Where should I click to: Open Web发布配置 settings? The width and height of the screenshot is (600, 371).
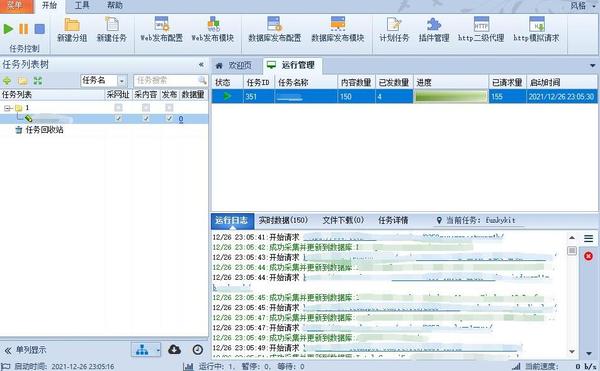tap(161, 30)
